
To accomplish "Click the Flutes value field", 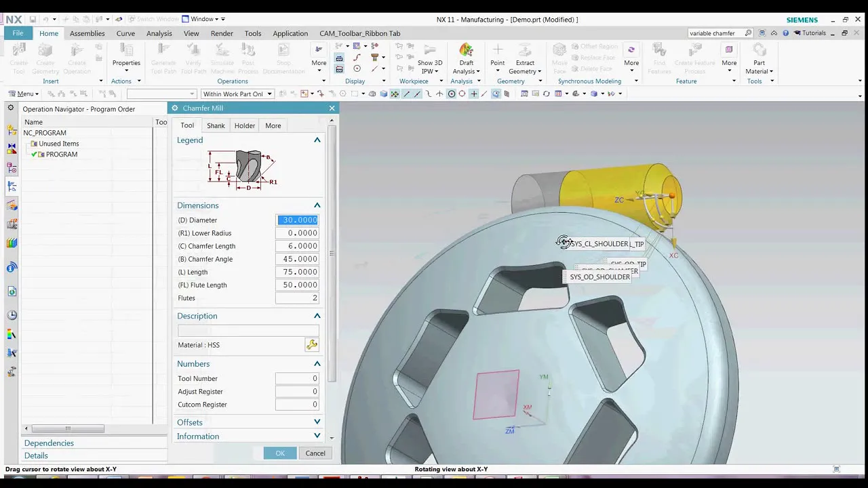I will click(x=298, y=298).
